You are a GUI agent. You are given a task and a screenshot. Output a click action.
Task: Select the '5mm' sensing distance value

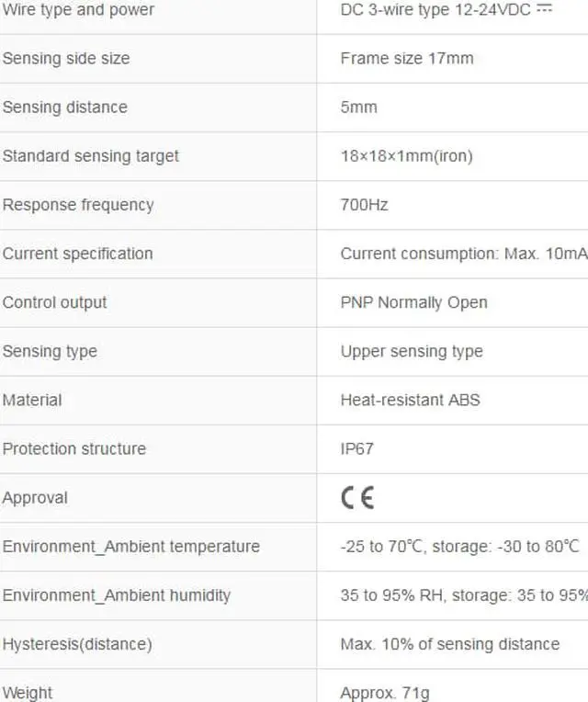pos(358,107)
